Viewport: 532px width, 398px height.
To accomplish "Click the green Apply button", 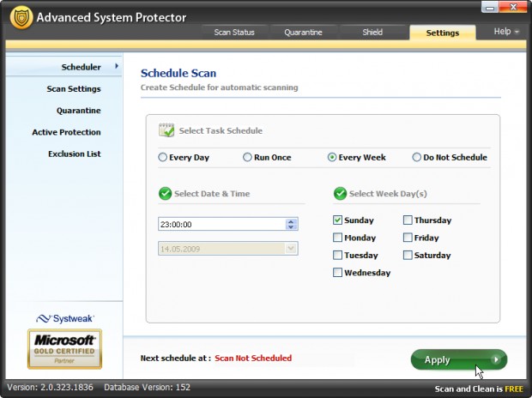I will [x=459, y=359].
